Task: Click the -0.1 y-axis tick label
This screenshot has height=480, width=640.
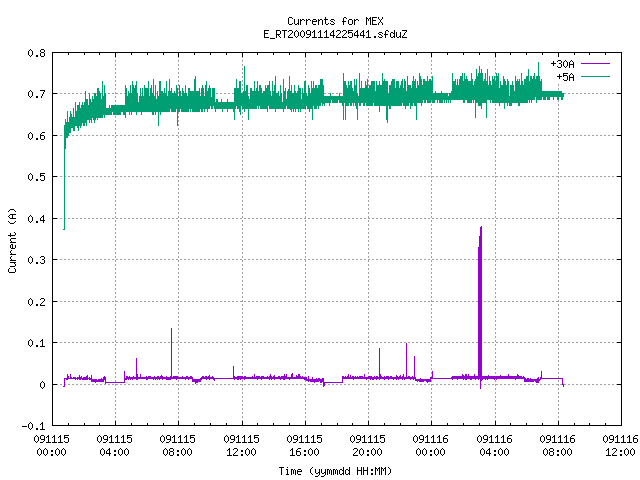Action: [x=33, y=426]
